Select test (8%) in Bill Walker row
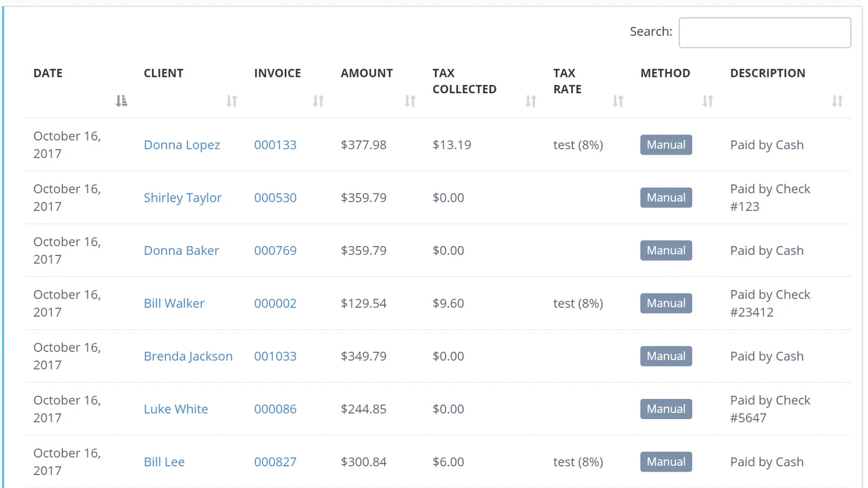The image size is (868, 488). coord(578,303)
